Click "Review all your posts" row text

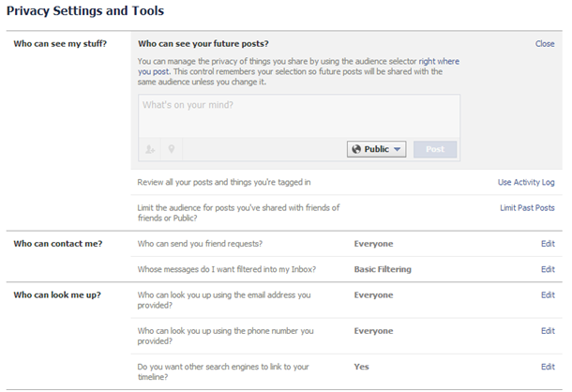[223, 182]
